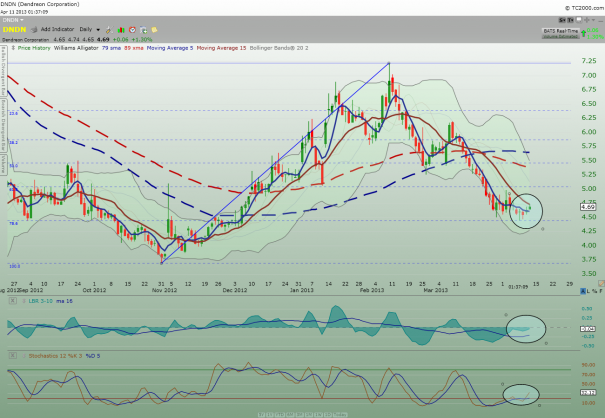The height and width of the screenshot is (418, 605).
Task: Click the +1.30% percent change value
Action: coord(142,39)
